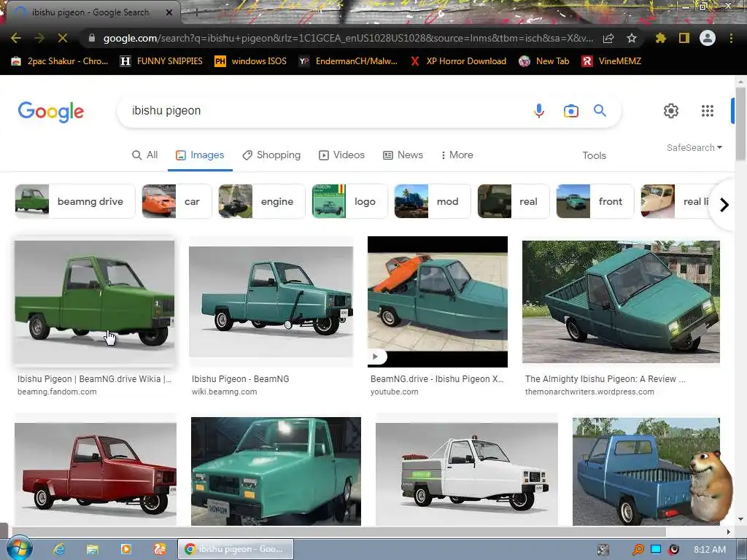The image size is (747, 560).
Task: Open the Windows Start orb
Action: click(19, 549)
